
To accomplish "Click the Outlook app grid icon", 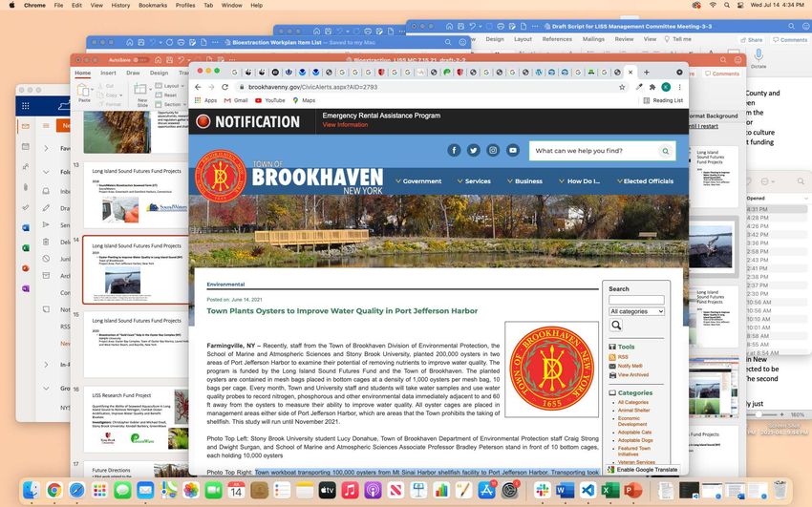I will pyautogui.click(x=26, y=106).
